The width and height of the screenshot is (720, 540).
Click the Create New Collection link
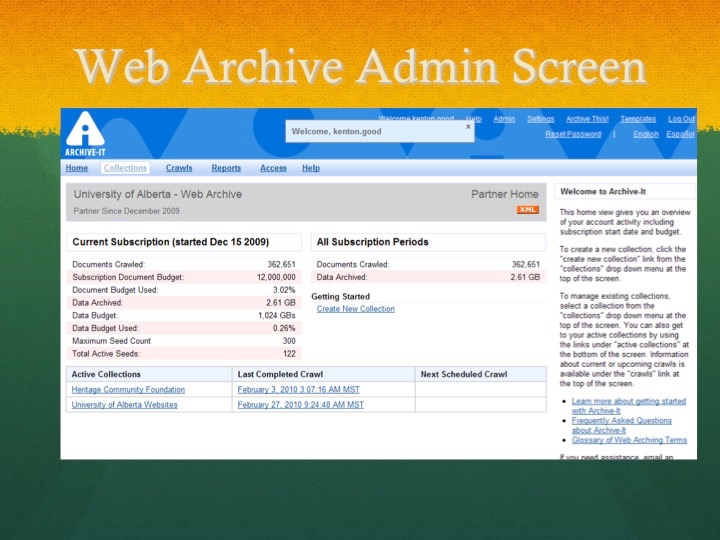(x=355, y=309)
